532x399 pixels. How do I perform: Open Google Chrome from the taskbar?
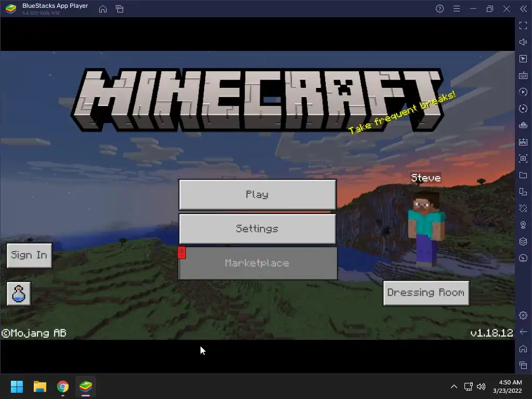63,387
